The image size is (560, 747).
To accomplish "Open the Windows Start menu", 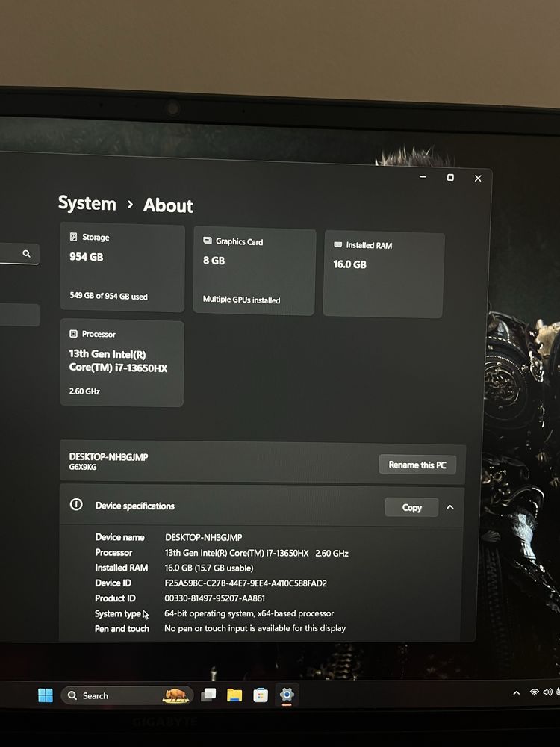I will coord(46,695).
